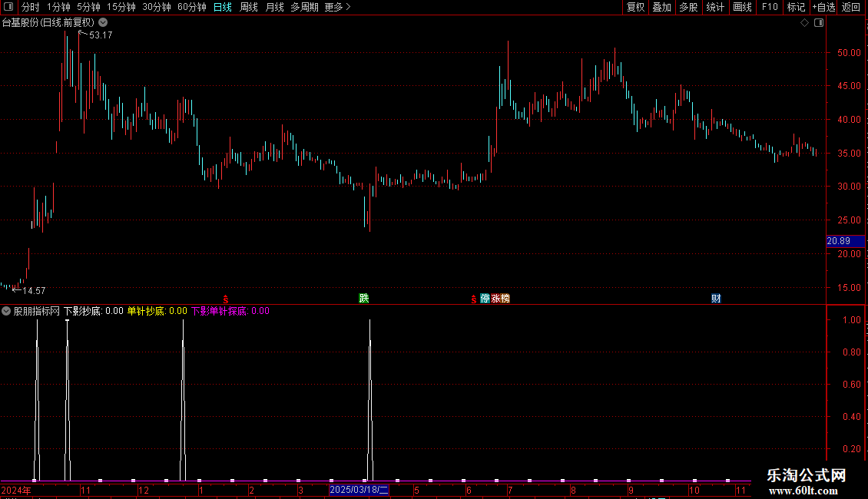This screenshot has width=868, height=499.
Task: Click the 14.57 low price label
Action: (34, 290)
